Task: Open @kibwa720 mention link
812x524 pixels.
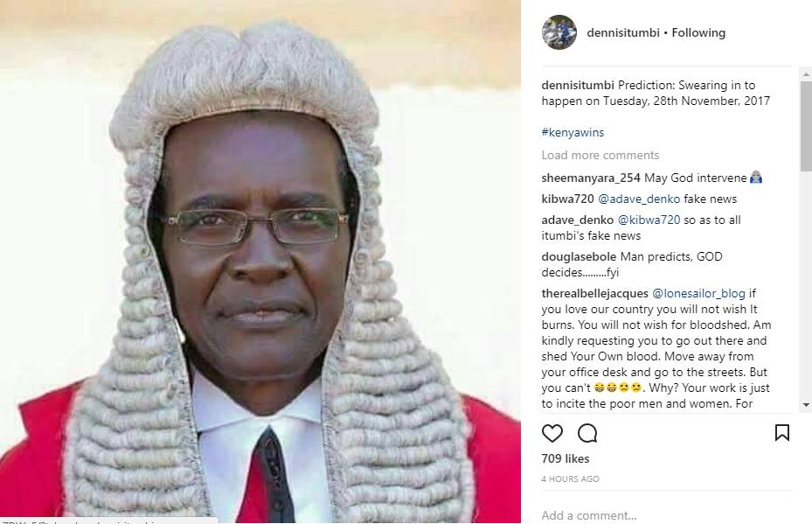Action: click(649, 220)
